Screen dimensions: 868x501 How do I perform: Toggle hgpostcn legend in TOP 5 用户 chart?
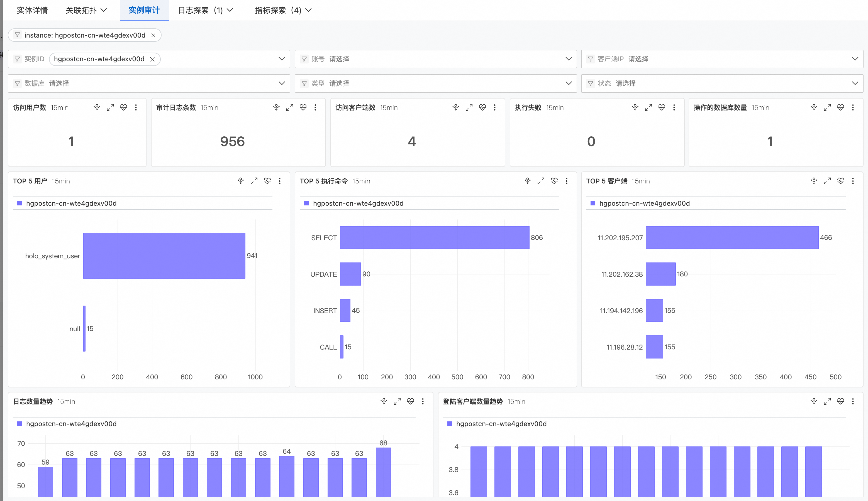(71, 203)
